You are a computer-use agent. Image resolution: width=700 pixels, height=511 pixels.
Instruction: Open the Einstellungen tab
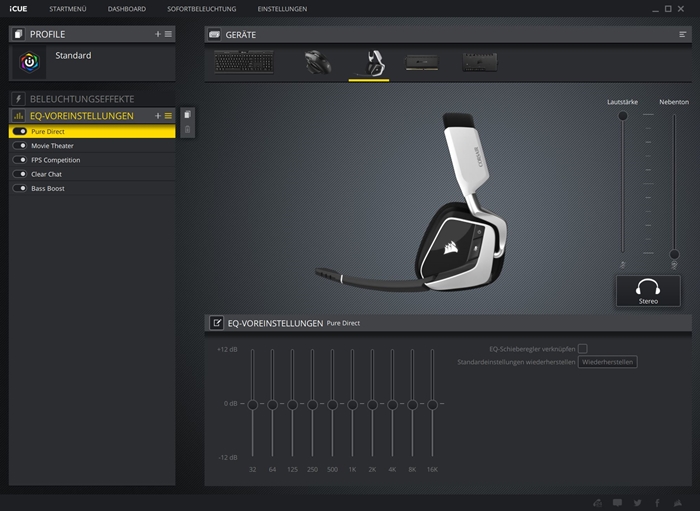point(282,9)
